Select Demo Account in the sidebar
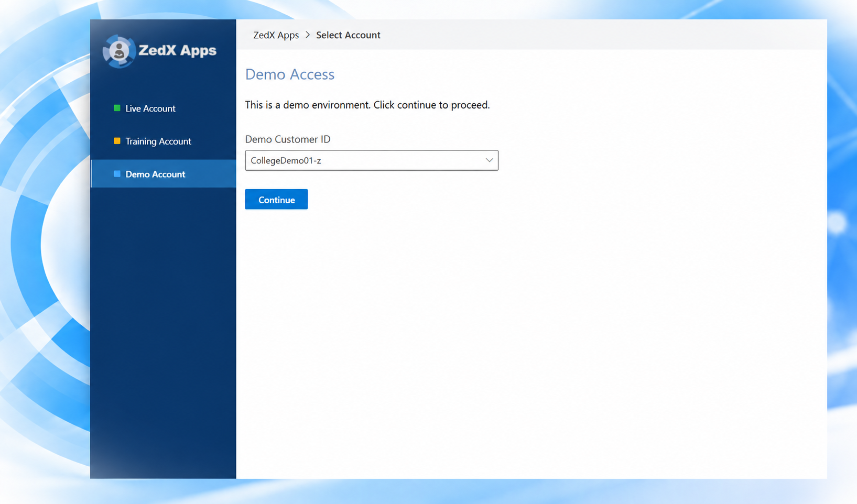Screen dimensions: 857x504 pos(163,174)
